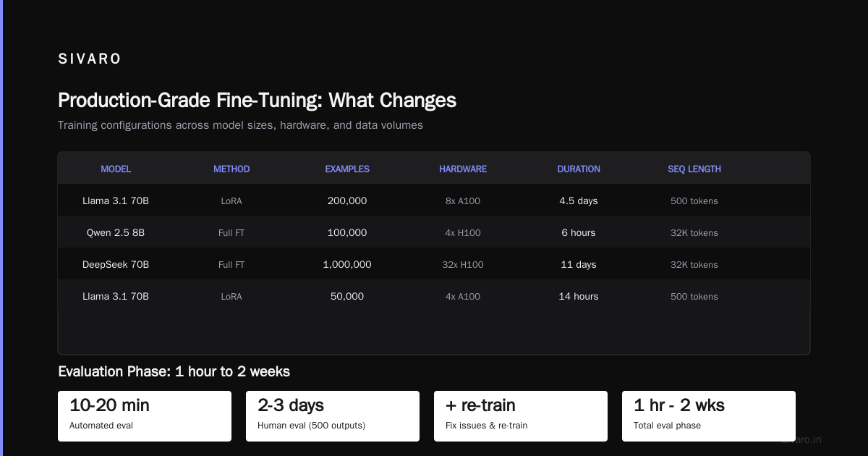
Task: Click the SIVARO logo text
Action: tap(90, 59)
